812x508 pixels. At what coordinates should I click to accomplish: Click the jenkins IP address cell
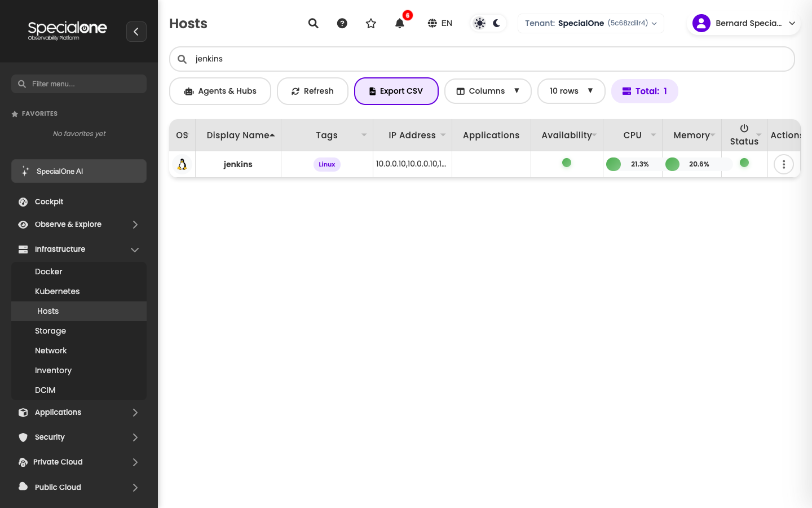tap(412, 164)
